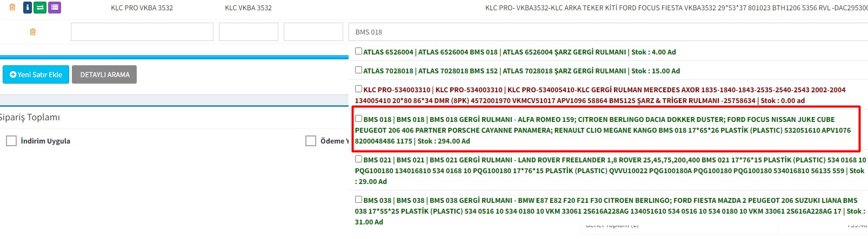The width and height of the screenshot is (868, 239).
Task: Tick the BMS 018 Gergi Rulmanı checkbox
Action: 358,119
